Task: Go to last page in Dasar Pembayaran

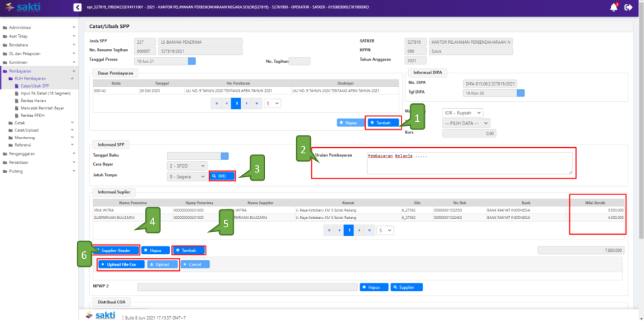Action: pyautogui.click(x=257, y=103)
